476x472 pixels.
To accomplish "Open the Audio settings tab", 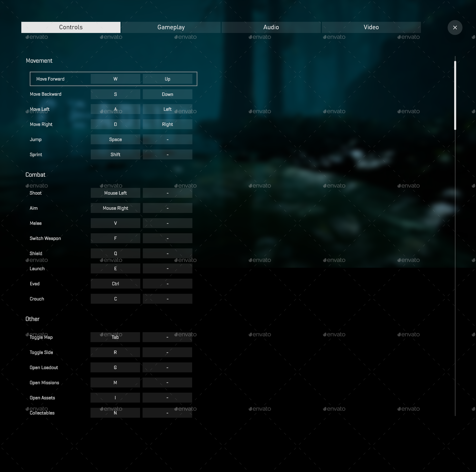I will [x=271, y=27].
